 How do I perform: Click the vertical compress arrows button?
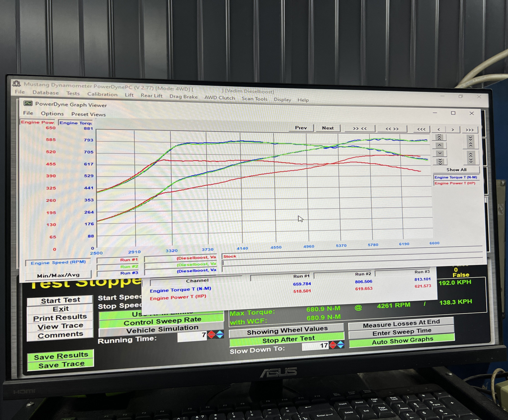click(471, 142)
